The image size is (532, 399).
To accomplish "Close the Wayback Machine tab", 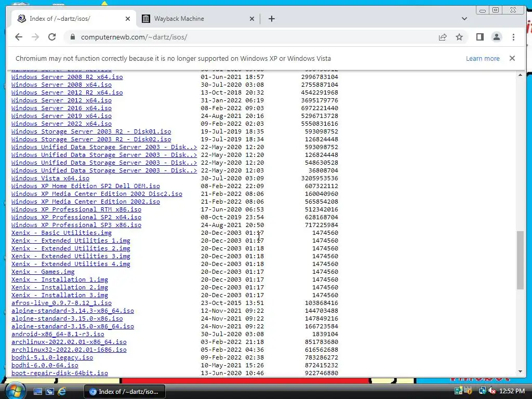I will (252, 19).
